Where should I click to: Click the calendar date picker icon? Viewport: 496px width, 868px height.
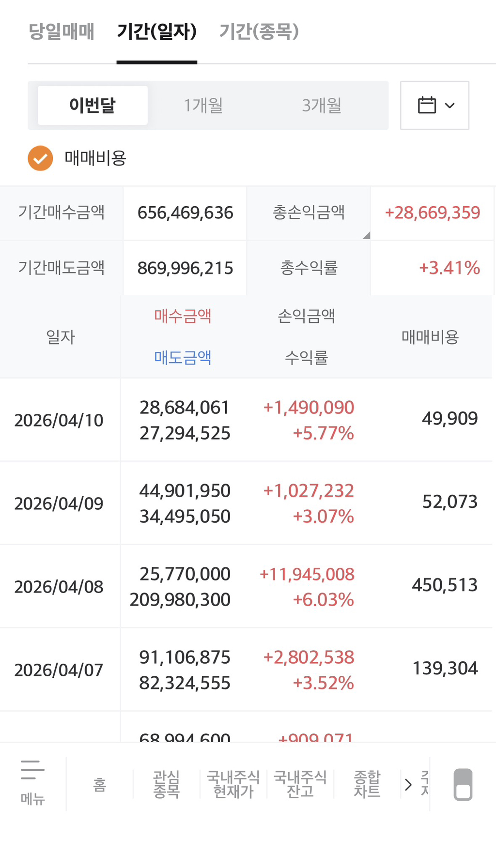point(434,105)
